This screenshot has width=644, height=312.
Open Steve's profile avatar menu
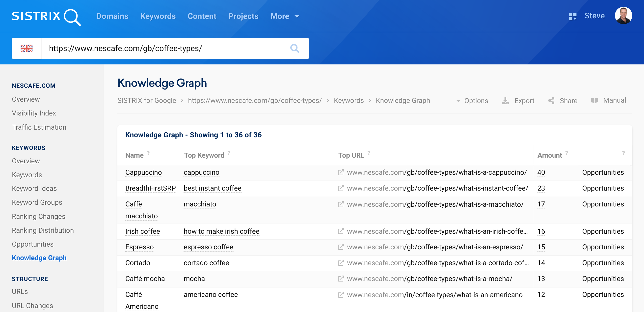click(623, 16)
